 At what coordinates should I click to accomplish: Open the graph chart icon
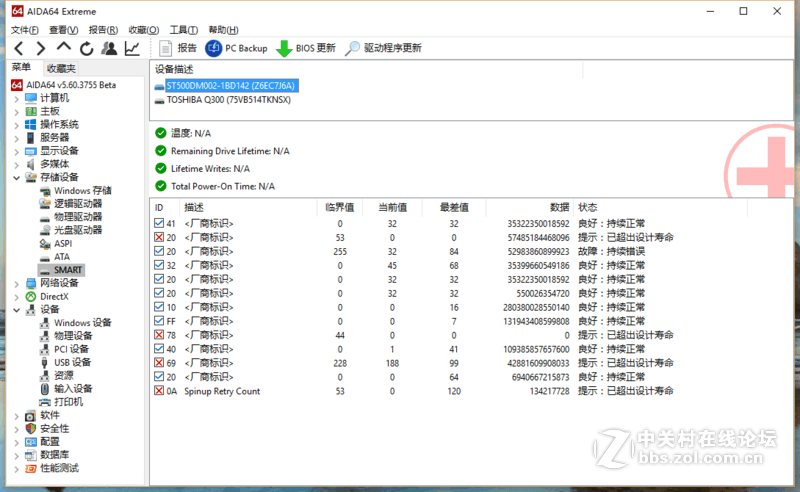(132, 48)
